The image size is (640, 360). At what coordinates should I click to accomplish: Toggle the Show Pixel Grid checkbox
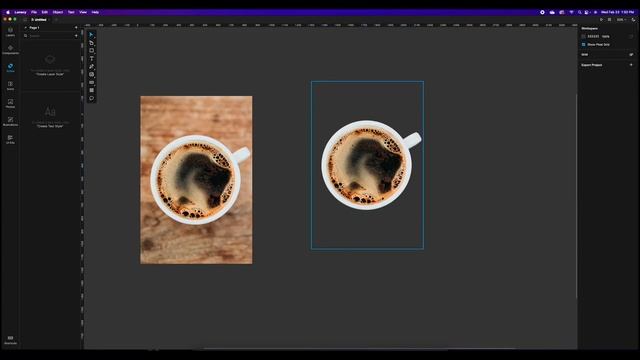584,44
